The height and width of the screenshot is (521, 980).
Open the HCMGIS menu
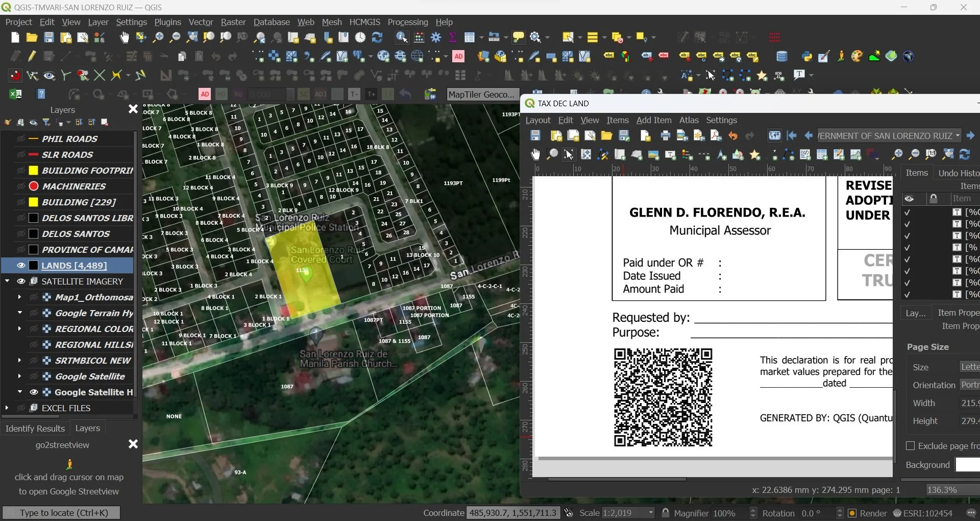point(364,22)
